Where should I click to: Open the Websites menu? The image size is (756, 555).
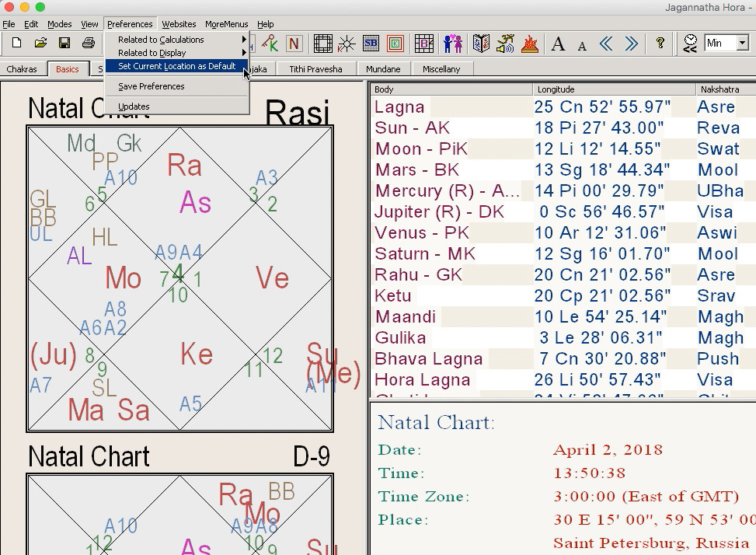click(x=179, y=24)
